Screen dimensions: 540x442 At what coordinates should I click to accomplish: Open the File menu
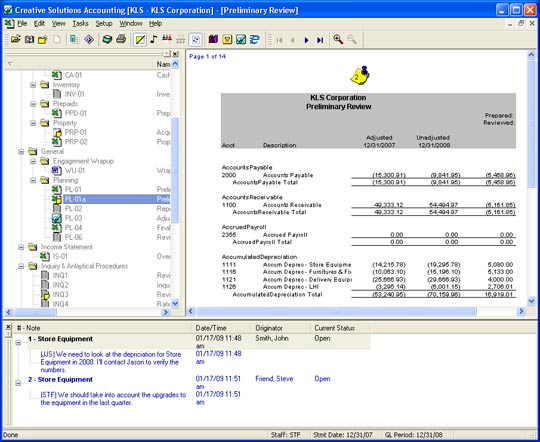22,23
